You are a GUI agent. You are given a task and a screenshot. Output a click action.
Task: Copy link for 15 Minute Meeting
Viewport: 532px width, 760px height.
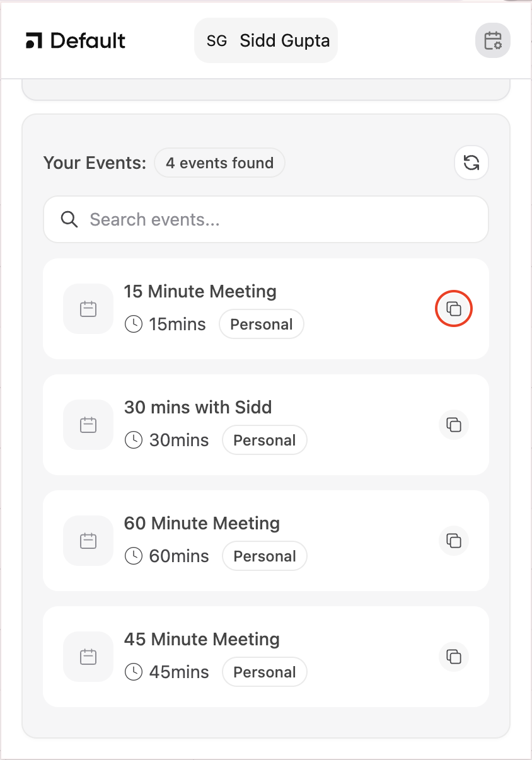coord(454,309)
